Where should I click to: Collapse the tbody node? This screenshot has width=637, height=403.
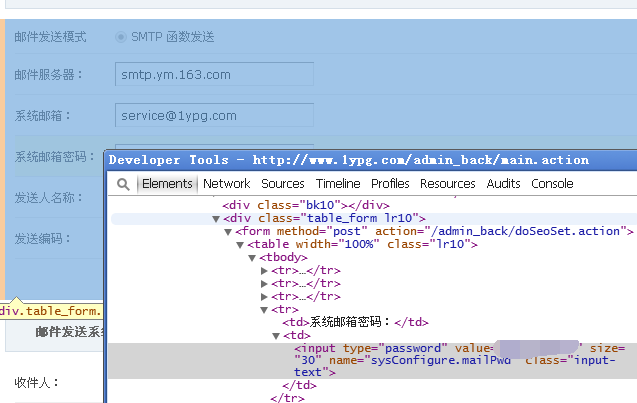pos(252,258)
